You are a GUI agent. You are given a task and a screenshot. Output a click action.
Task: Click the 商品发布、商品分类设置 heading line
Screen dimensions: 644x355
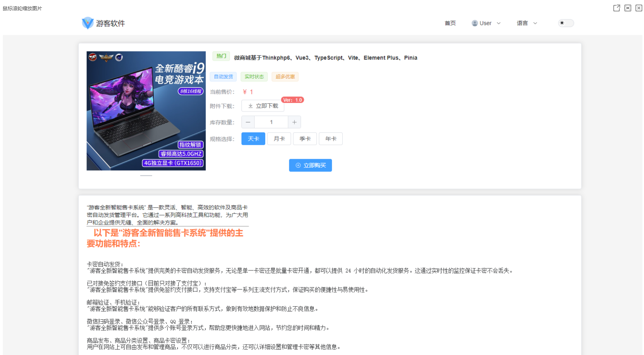tap(139, 340)
